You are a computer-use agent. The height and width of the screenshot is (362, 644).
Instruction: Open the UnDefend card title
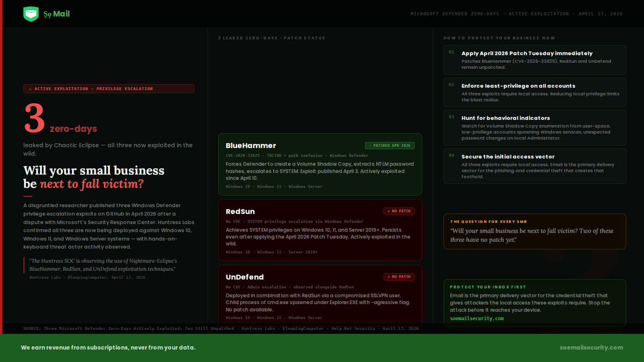tap(245, 277)
